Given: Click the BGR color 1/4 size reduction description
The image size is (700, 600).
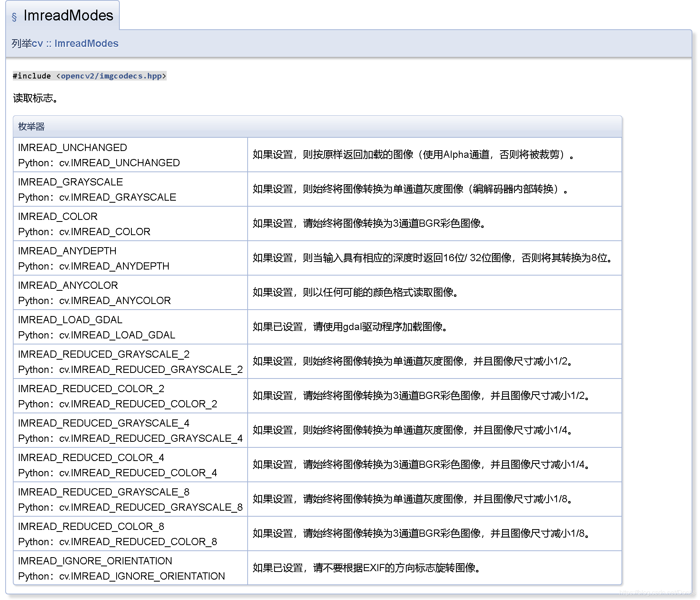Looking at the screenshot, I should (x=421, y=465).
